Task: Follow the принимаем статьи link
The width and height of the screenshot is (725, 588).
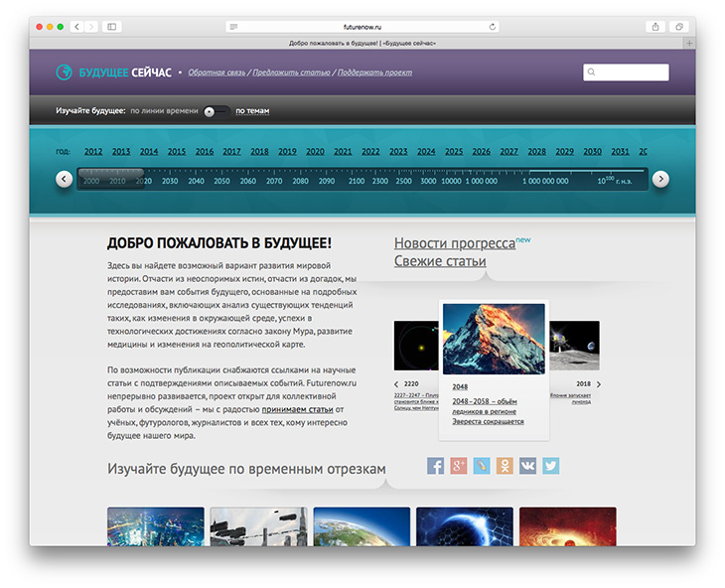Action: 296,409
